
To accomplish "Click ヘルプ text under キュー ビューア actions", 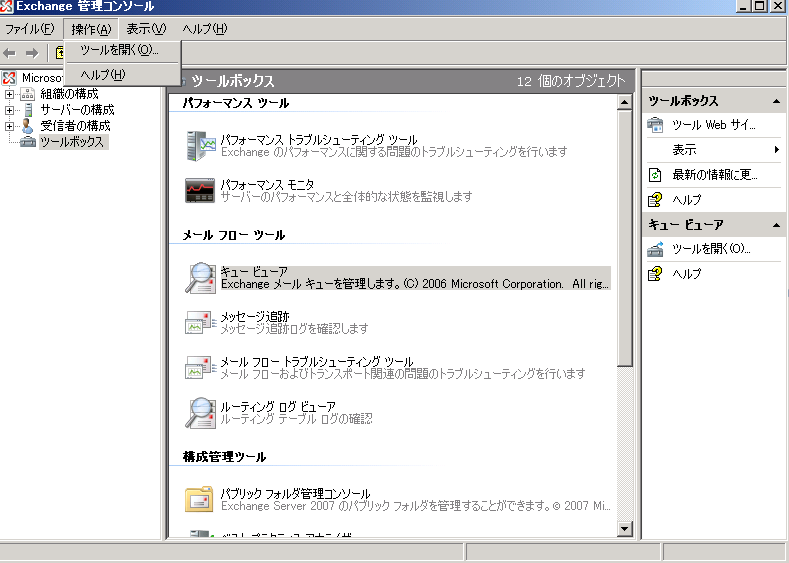I will point(687,274).
